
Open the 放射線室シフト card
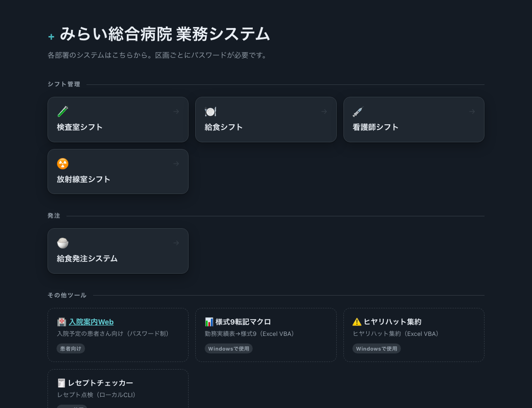(x=118, y=171)
